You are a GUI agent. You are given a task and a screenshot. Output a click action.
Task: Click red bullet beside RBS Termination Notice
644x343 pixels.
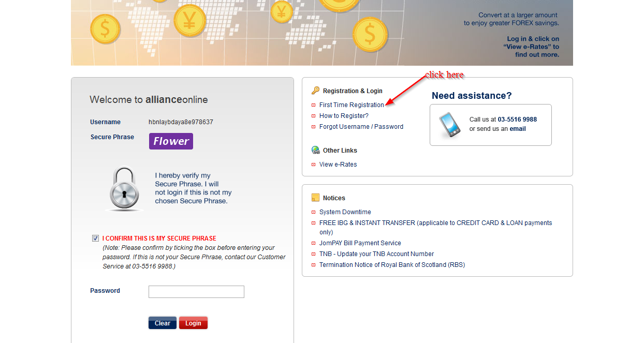tap(313, 265)
